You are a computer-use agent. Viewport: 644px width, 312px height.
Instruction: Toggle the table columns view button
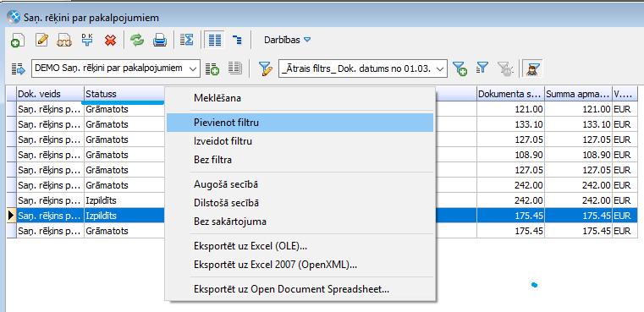click(x=215, y=40)
